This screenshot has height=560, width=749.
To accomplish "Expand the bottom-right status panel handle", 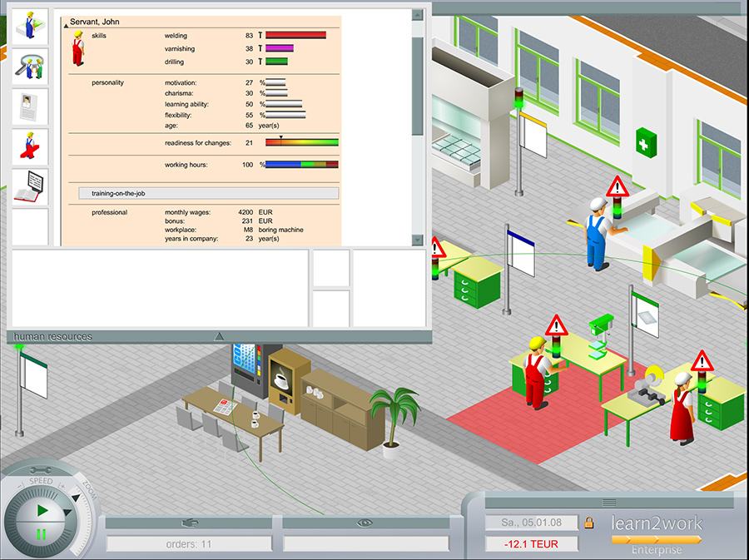I will point(609,502).
